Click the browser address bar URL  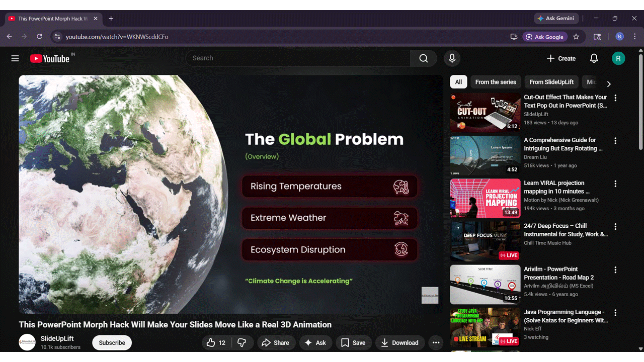(117, 37)
